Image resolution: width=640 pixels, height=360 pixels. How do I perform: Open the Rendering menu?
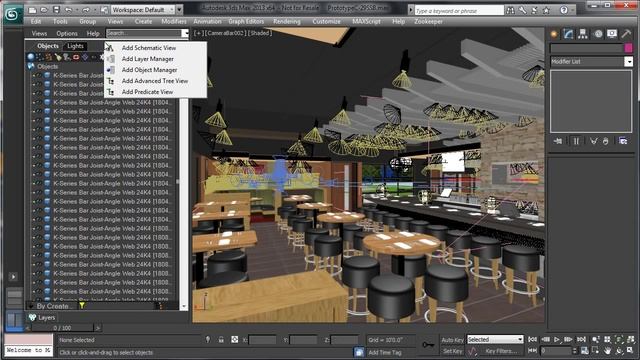pyautogui.click(x=287, y=21)
